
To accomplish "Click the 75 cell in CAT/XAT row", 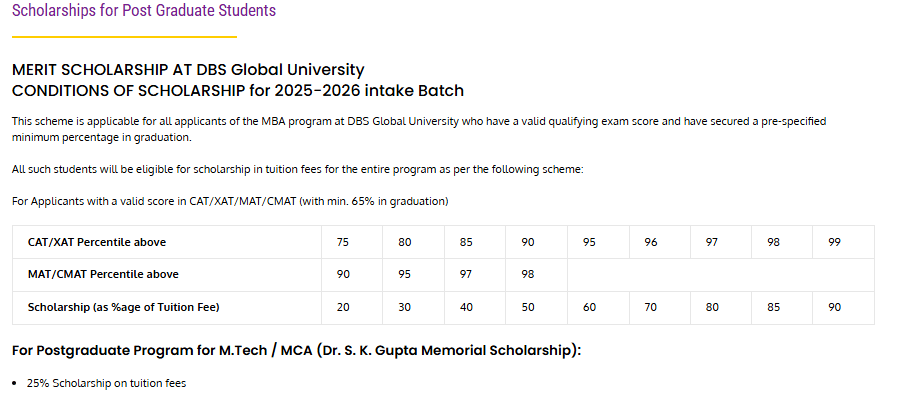I will click(343, 242).
